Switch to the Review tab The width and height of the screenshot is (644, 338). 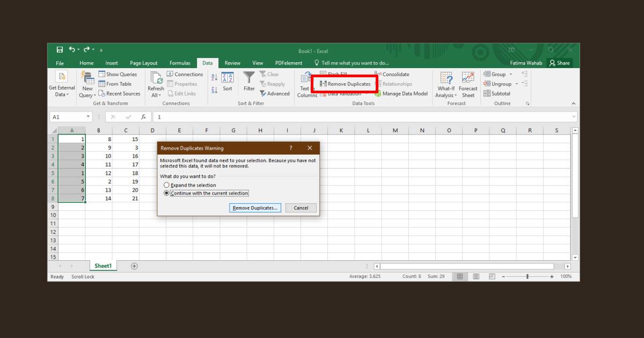(232, 63)
